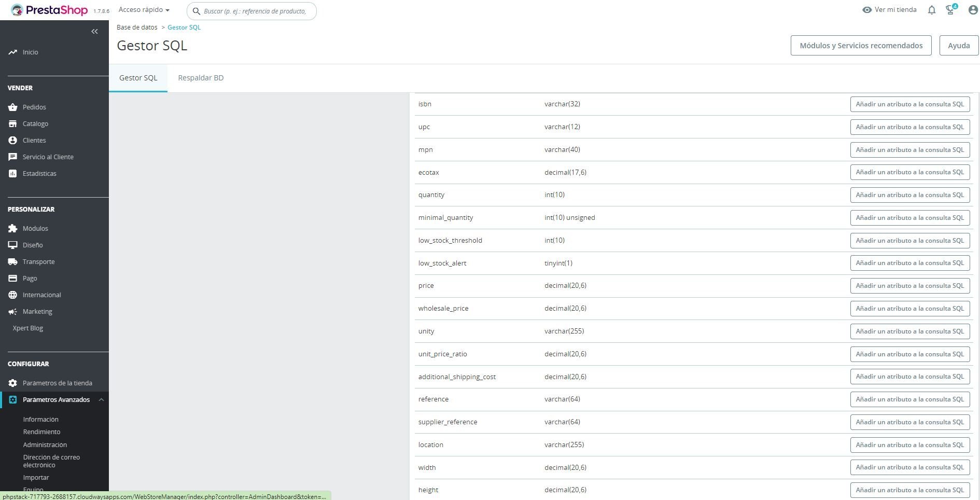Add isbn attribute to the SQL query
980x500 pixels.
910,104
